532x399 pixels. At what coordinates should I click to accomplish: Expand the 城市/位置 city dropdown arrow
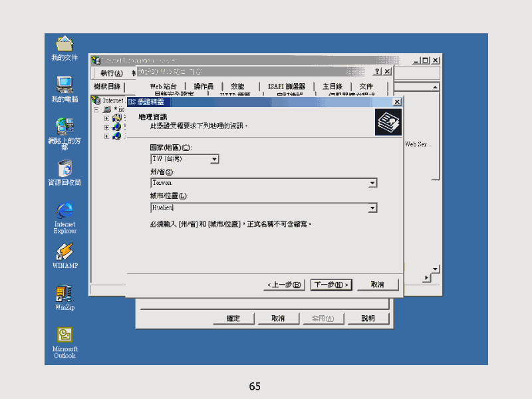pyautogui.click(x=372, y=208)
